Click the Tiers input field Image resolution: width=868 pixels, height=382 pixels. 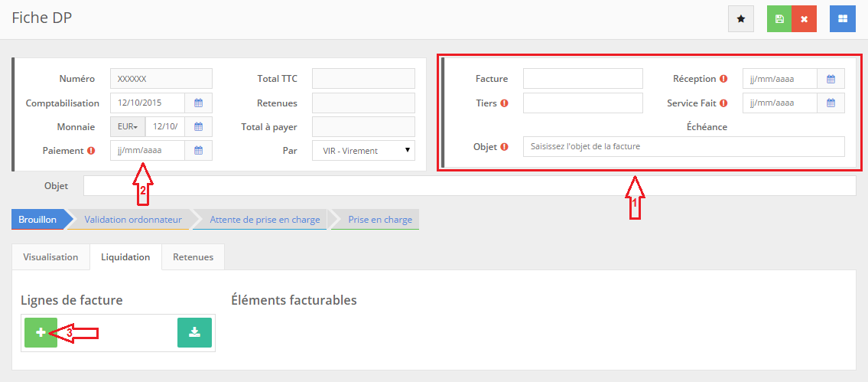point(583,103)
